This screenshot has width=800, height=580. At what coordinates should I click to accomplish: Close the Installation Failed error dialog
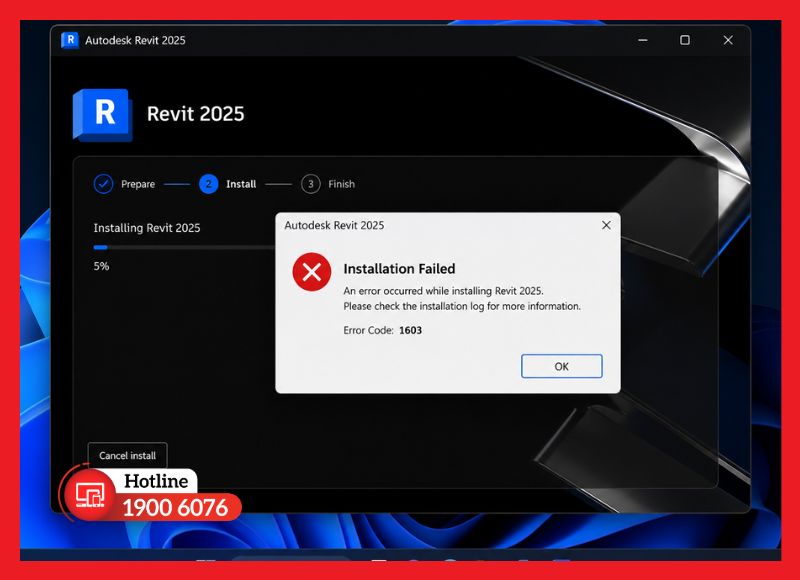pyautogui.click(x=606, y=225)
